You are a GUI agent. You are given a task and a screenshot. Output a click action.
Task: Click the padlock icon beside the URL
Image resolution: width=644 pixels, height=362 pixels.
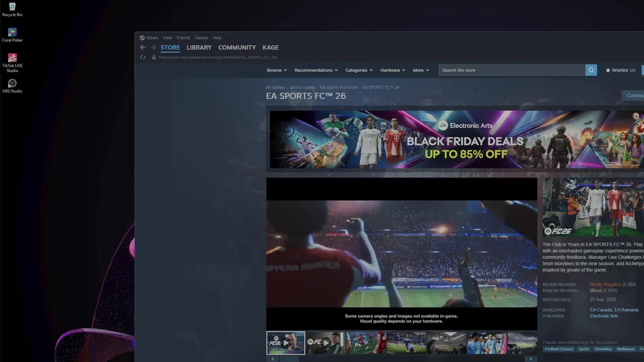[154, 57]
